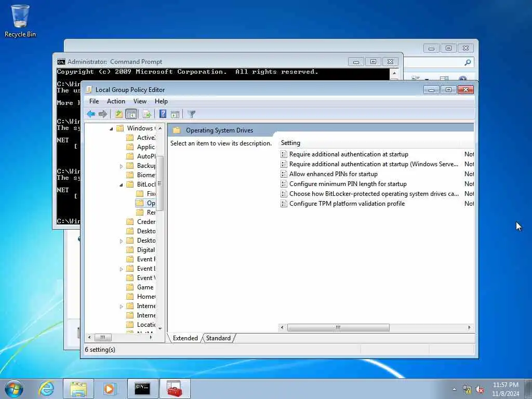532x399 pixels.
Task: Click icon beside 'Configure minimum PIN length for startup'
Action: point(284,183)
